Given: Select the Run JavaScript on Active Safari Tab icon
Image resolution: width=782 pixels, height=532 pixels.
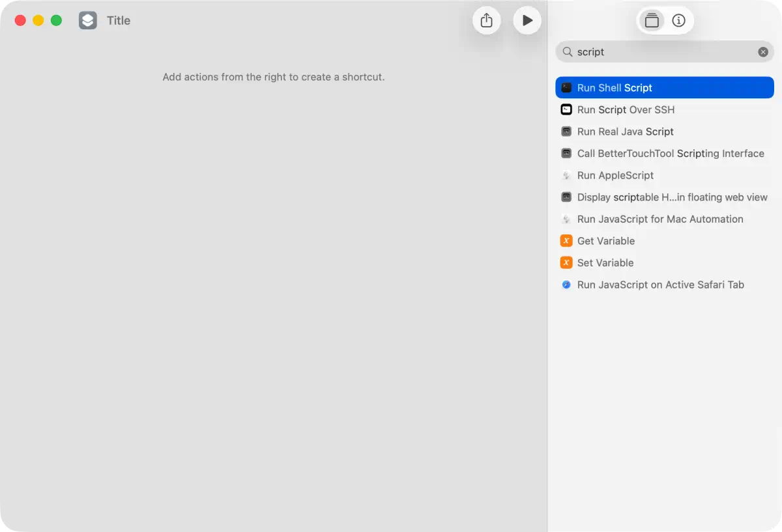Looking at the screenshot, I should point(566,285).
